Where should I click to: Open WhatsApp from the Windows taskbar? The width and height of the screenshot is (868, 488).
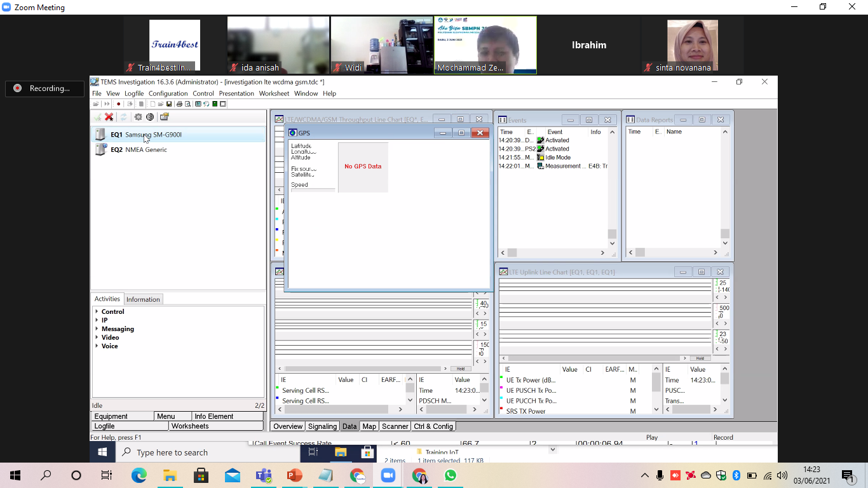tap(451, 475)
